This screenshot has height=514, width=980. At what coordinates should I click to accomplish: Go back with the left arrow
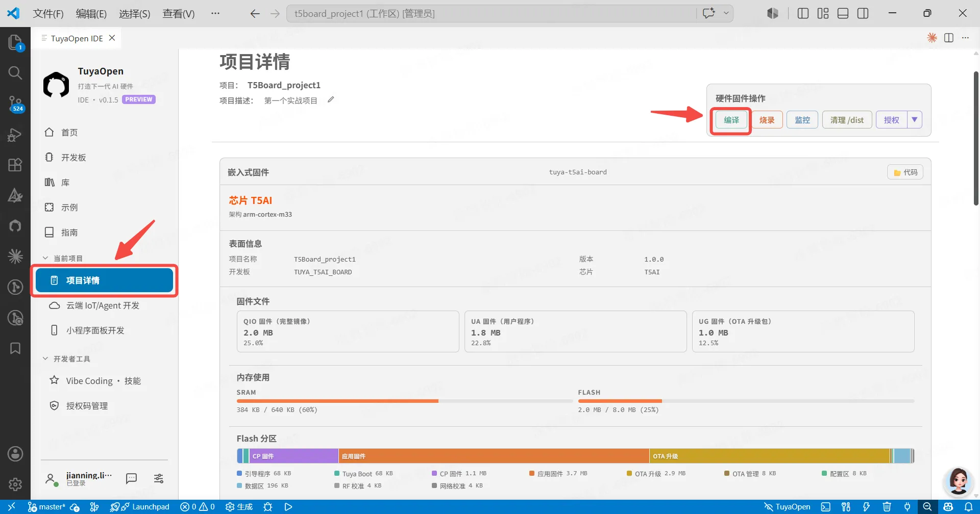click(255, 13)
